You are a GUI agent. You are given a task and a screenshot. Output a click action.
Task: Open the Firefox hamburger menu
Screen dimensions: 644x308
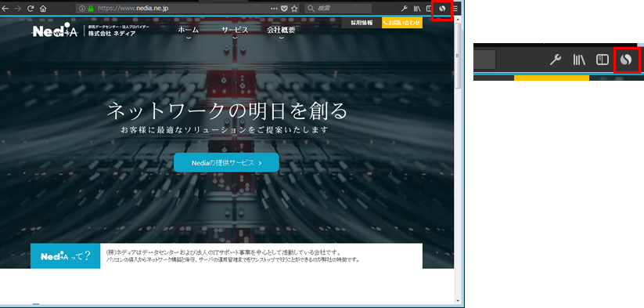(455, 8)
